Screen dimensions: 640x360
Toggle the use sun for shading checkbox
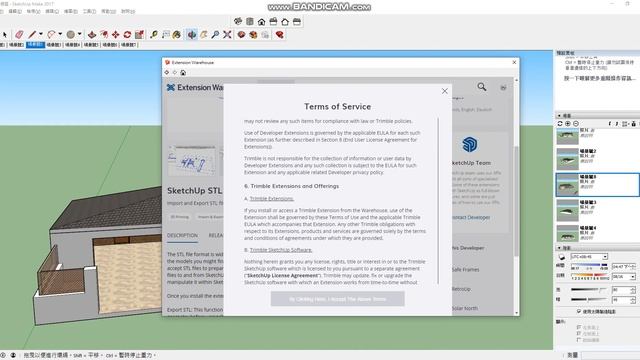tap(579, 311)
